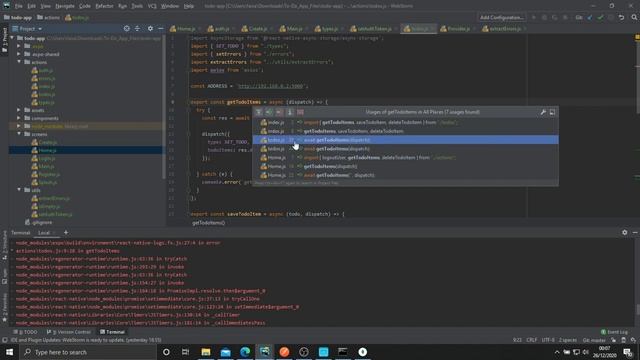
Task: Select last Home.js usage row in popup
Action: click(405, 175)
